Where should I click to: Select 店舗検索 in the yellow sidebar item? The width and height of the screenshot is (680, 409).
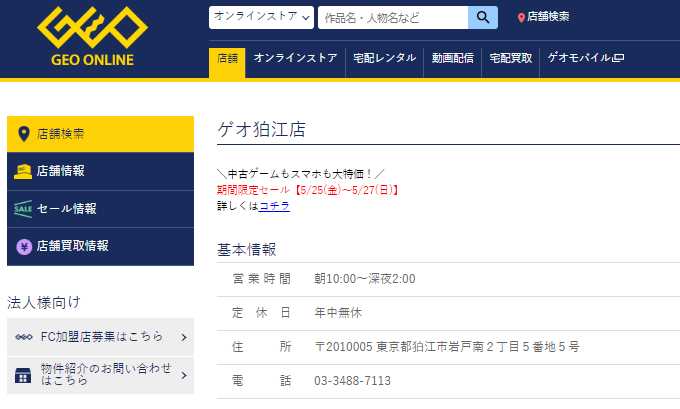(x=100, y=134)
